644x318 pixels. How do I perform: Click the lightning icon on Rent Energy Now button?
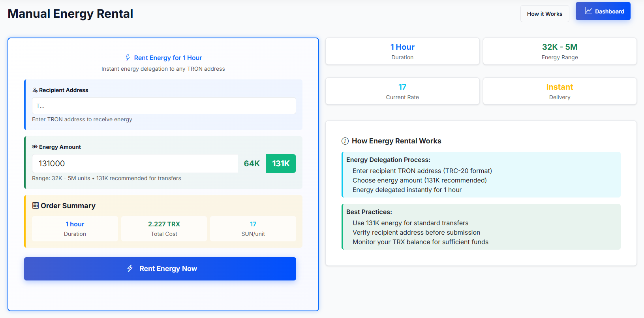tap(130, 269)
